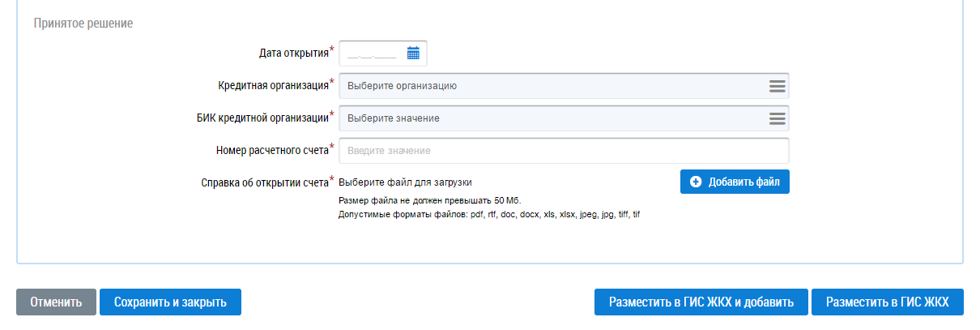Viewport: 980px width, 330px height.
Task: Click the Кредитная организация label
Action: (x=273, y=85)
